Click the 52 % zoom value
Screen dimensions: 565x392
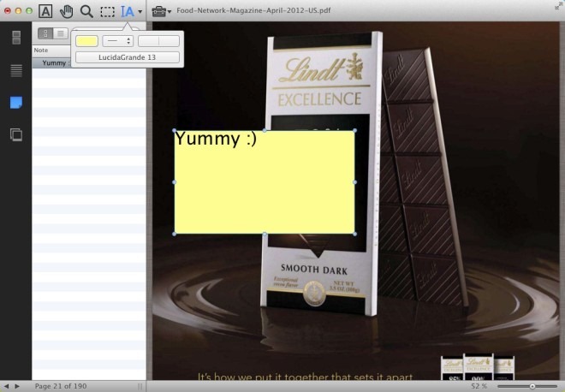tap(479, 386)
